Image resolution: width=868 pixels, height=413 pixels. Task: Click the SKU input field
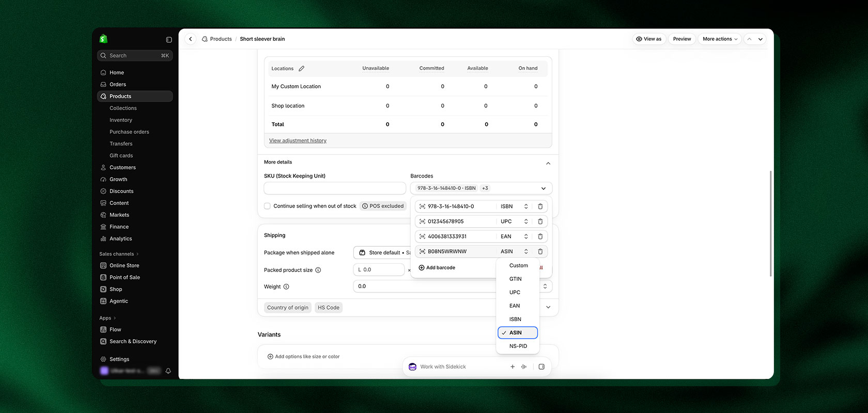[x=335, y=188]
